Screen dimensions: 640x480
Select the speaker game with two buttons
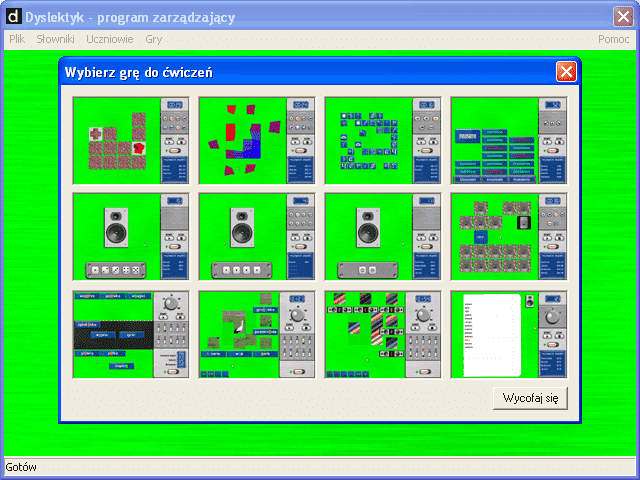tap(383, 237)
